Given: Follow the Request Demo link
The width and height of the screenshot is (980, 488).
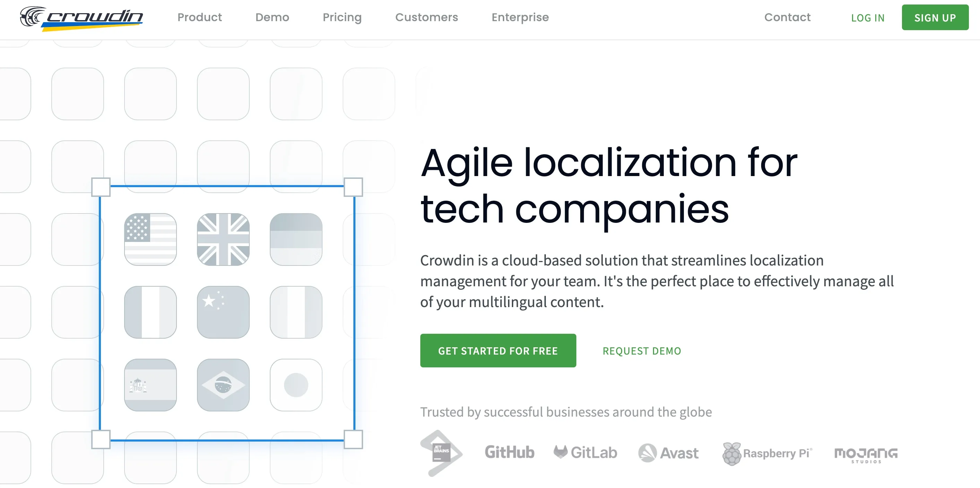Looking at the screenshot, I should click(x=642, y=351).
